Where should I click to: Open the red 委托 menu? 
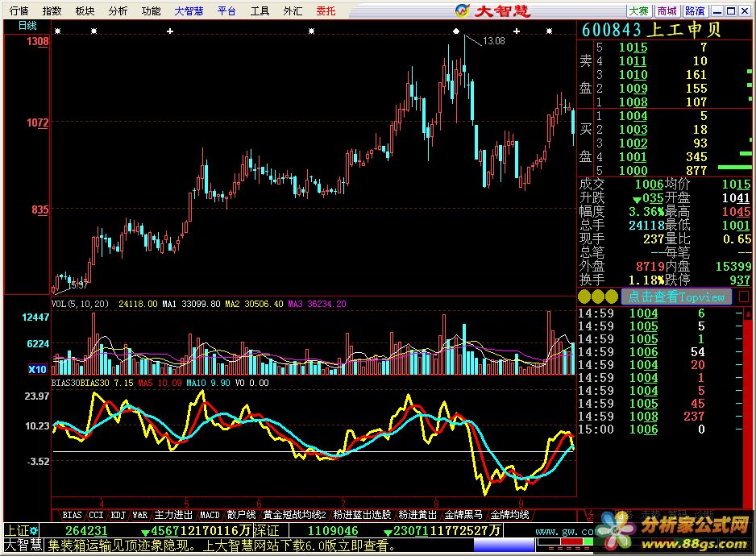click(326, 10)
